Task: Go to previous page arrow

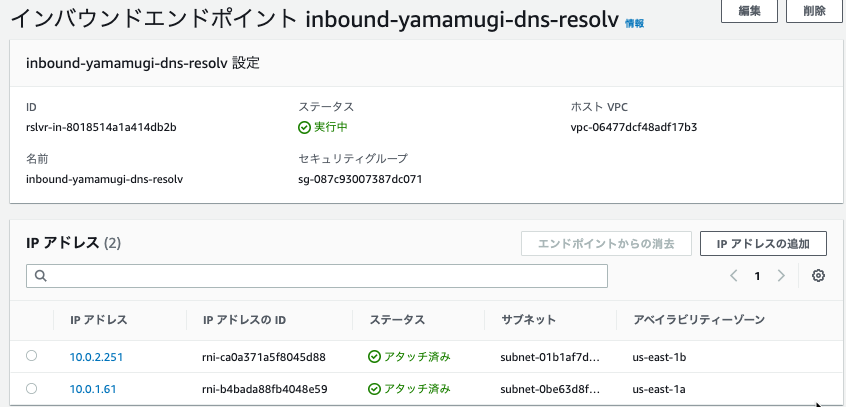Action: coord(734,276)
